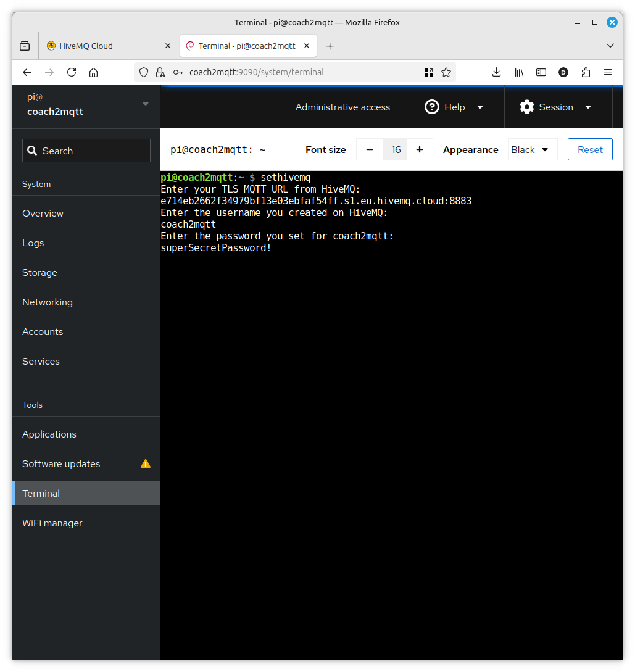Click the Firefox reload page icon

click(72, 72)
